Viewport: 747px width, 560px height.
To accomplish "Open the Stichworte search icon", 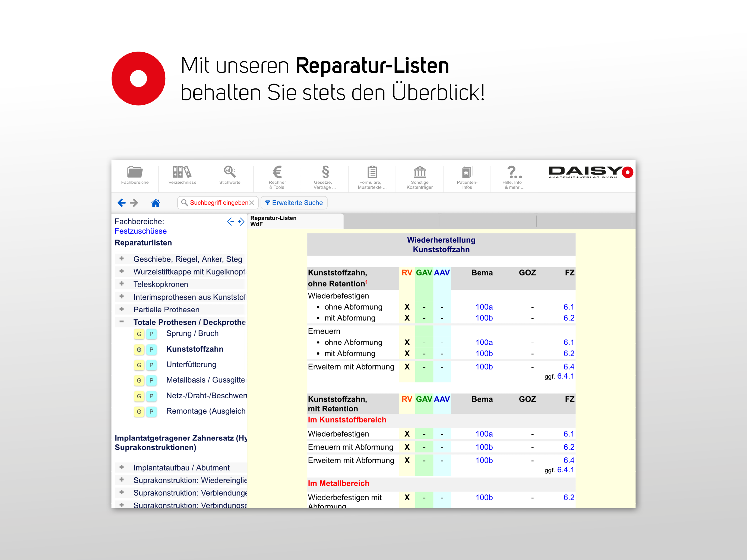I will pyautogui.click(x=230, y=176).
